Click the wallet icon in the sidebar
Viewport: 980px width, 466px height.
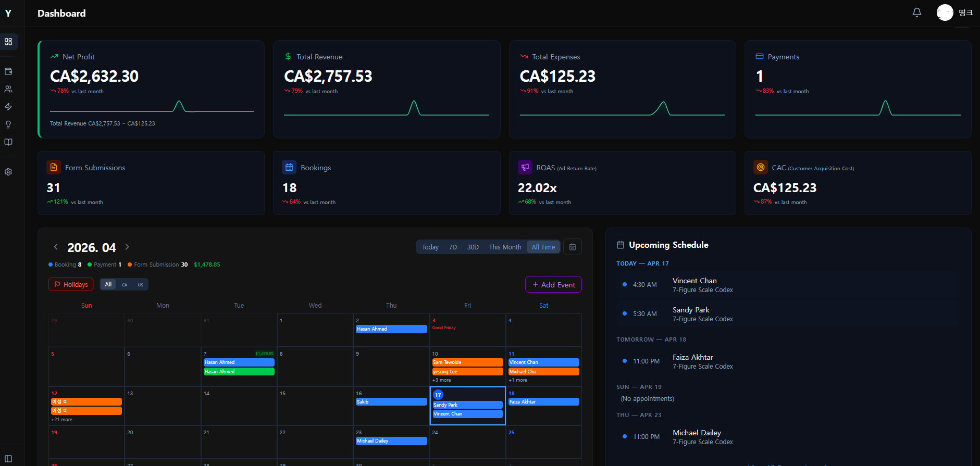[x=8, y=71]
